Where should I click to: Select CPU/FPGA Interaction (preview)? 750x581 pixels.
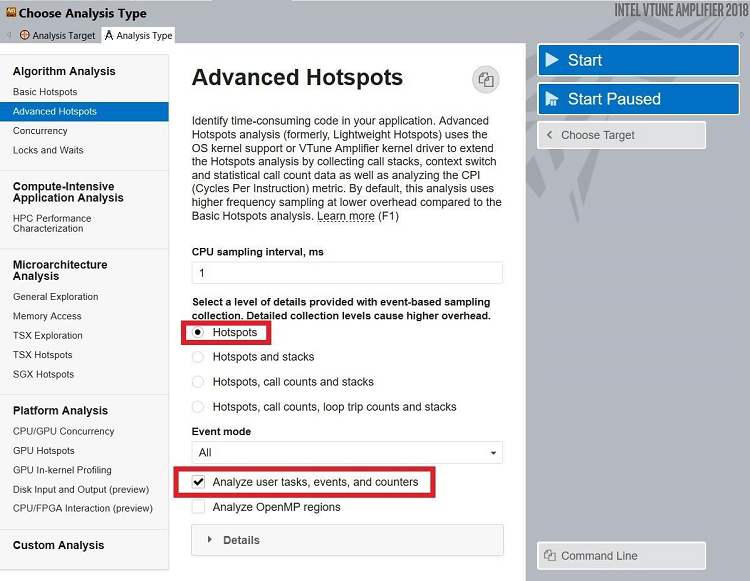(83, 508)
